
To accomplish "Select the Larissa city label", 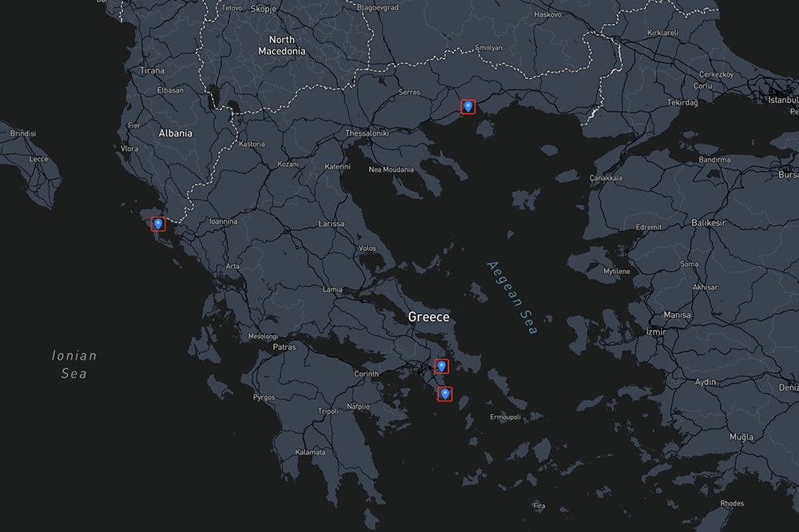I will pos(331,224).
